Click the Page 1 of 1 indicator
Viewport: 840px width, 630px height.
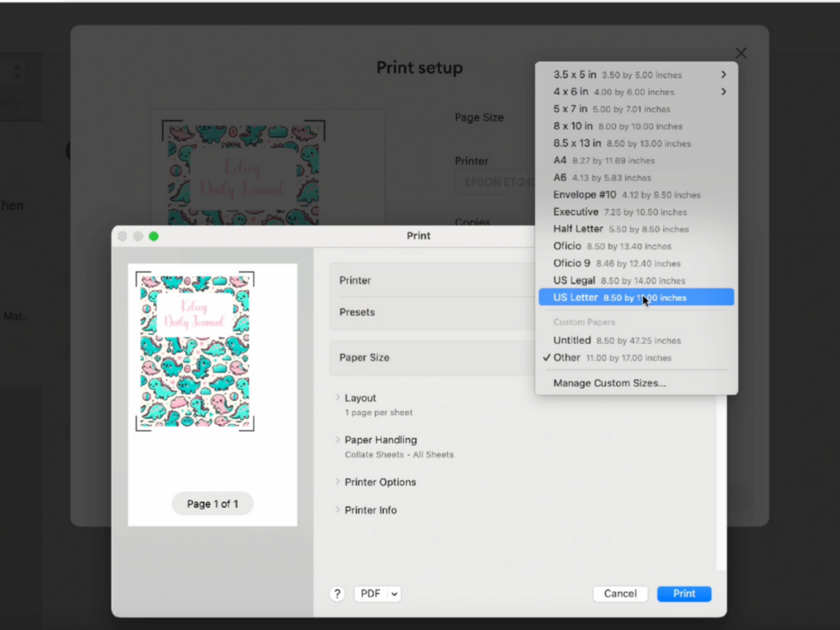pos(212,504)
